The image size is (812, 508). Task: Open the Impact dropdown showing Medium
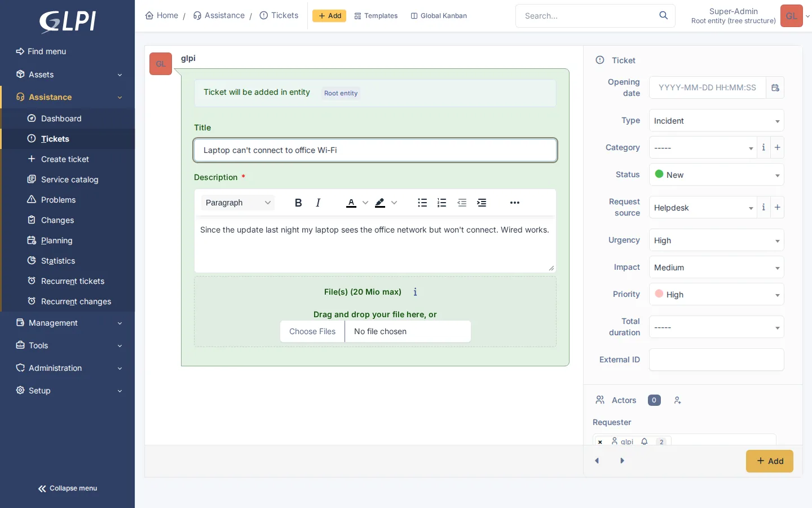tap(717, 268)
